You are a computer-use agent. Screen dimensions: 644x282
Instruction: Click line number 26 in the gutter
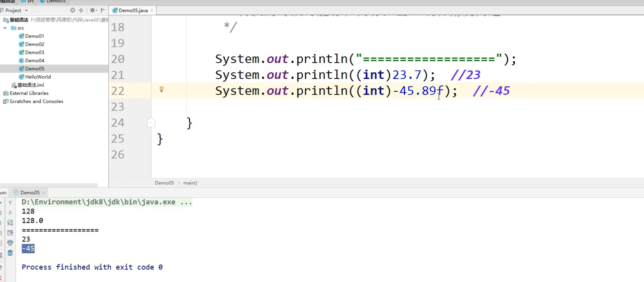click(x=118, y=154)
